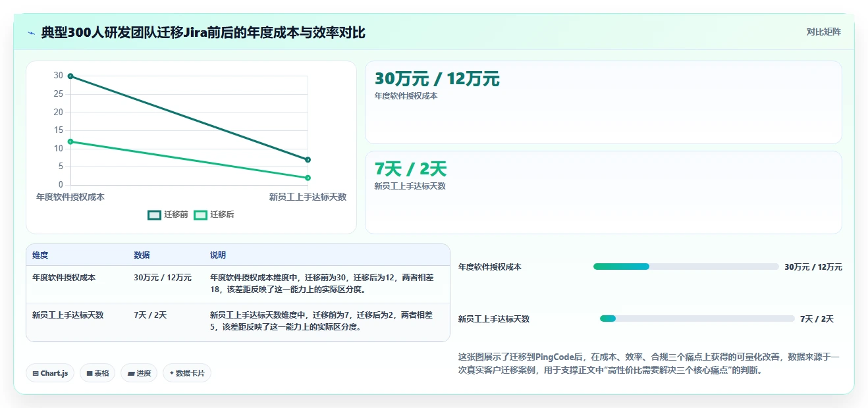Click the 新员工上手达标天数 progress bar
This screenshot has height=408, width=868.
click(697, 319)
